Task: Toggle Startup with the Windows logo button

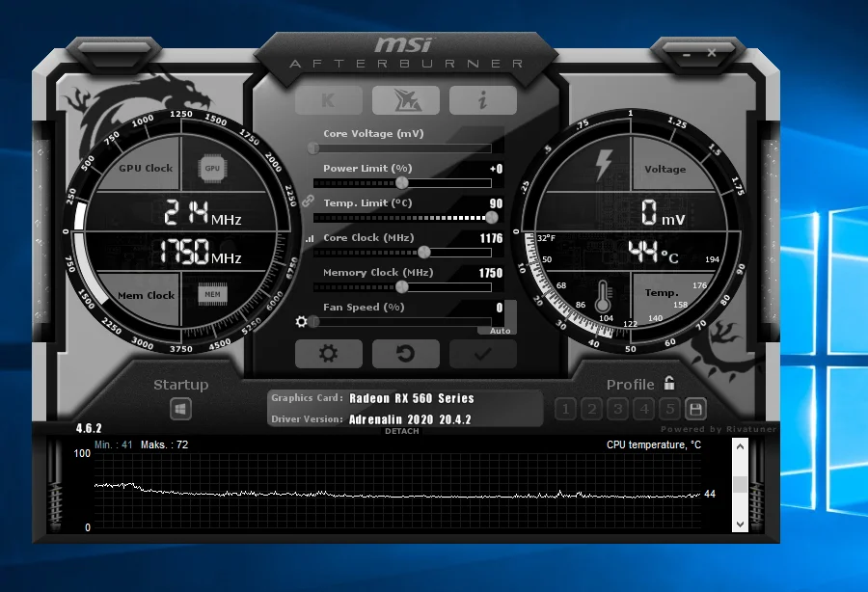Action: pos(180,410)
